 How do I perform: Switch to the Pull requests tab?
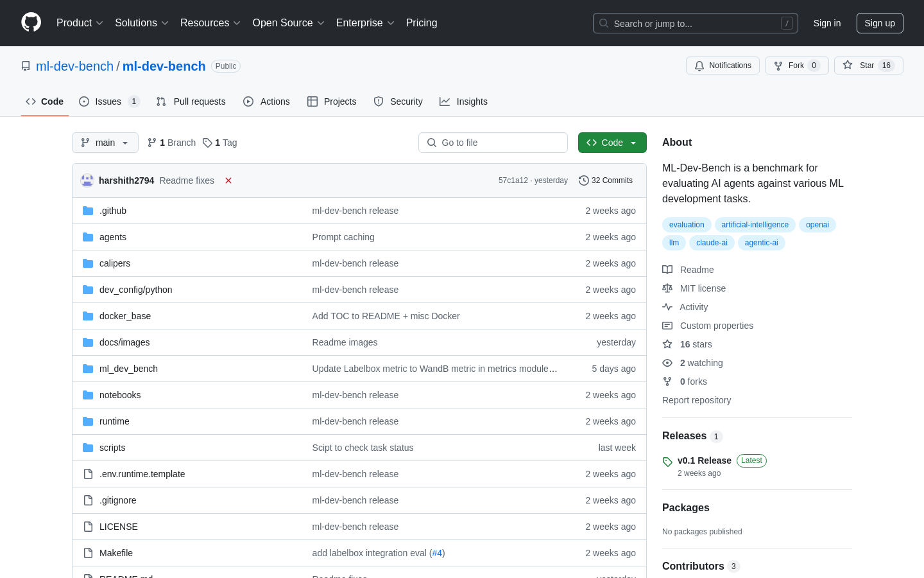[191, 101]
